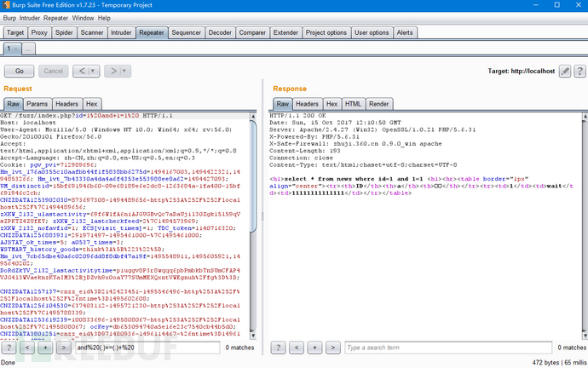Show response Headers view
This screenshot has height=368, width=588.
307,104
